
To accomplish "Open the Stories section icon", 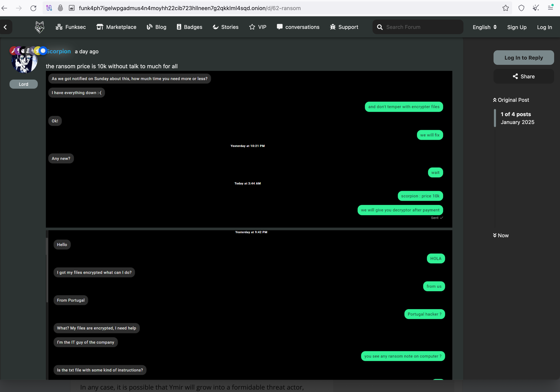I will (216, 27).
